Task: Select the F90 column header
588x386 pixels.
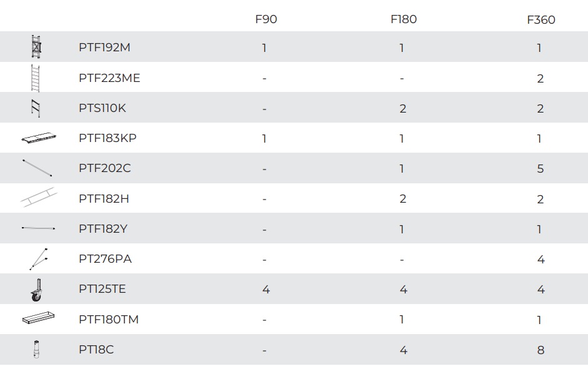Action: tap(266, 19)
